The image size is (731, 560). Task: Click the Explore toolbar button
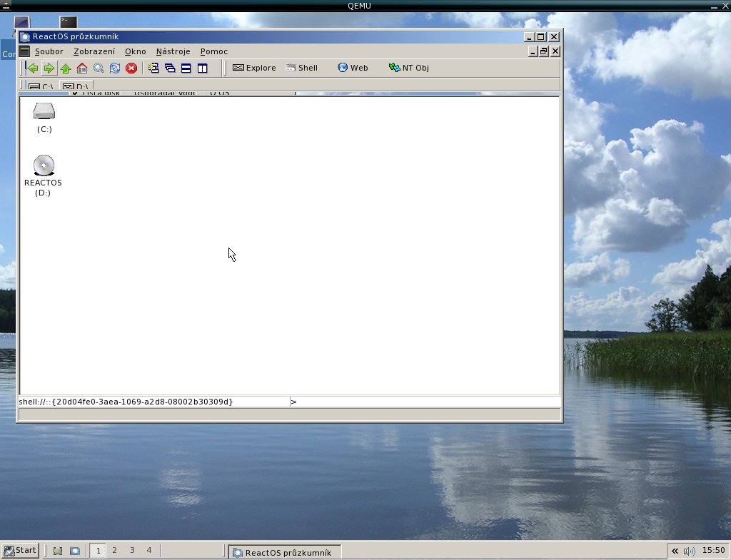coord(254,68)
